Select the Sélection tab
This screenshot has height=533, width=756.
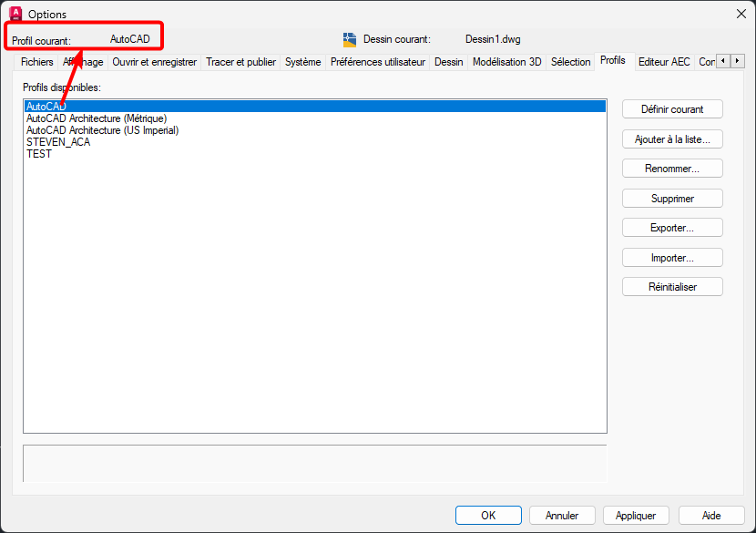[570, 62]
